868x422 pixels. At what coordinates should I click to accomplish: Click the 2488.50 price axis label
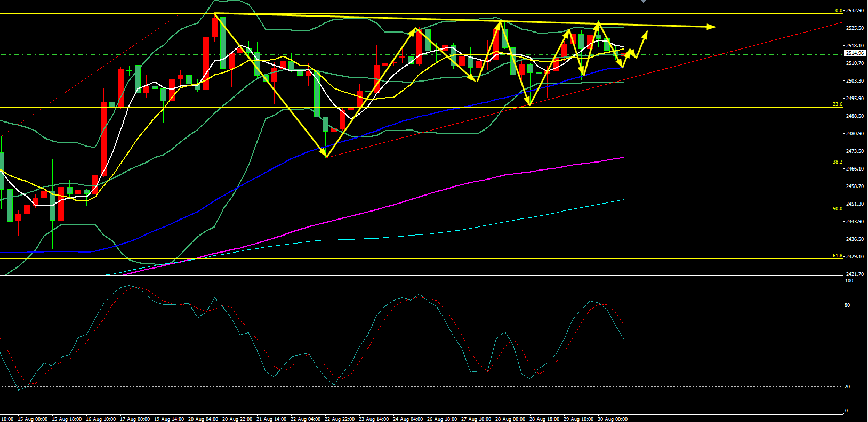855,116
